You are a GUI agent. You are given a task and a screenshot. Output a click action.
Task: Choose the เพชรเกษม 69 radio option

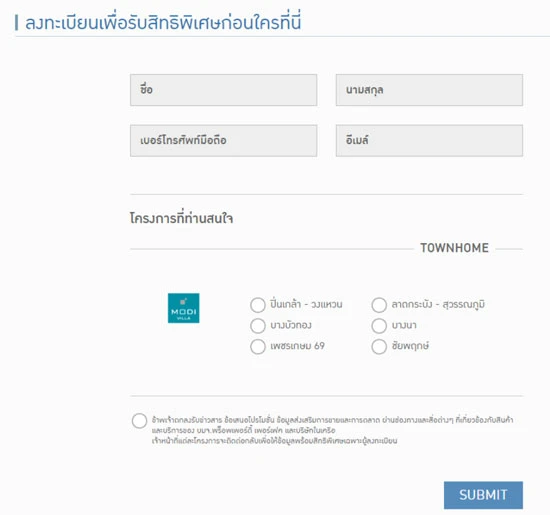click(x=258, y=346)
